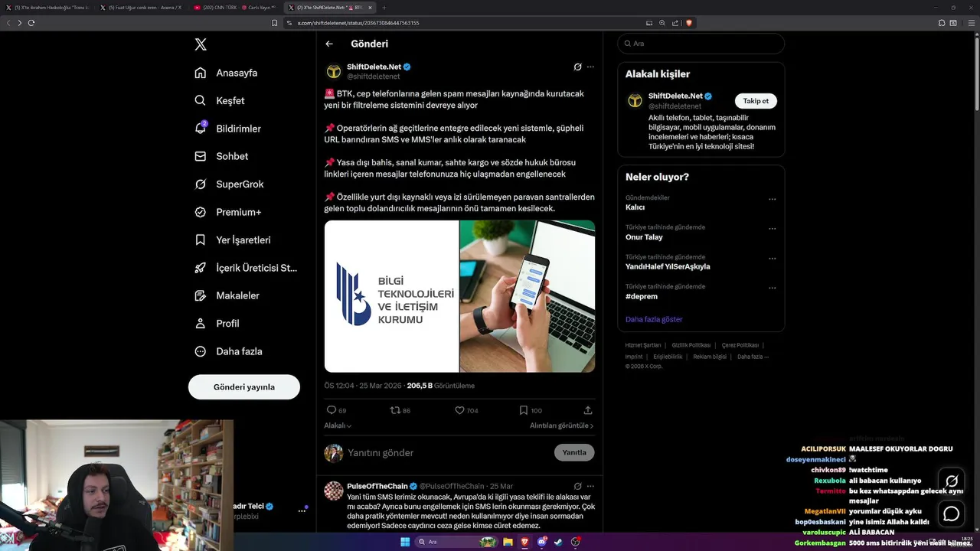Switch to İbrahim Haskoloğlu browser tab
The width and height of the screenshot is (980, 551).
point(47,8)
